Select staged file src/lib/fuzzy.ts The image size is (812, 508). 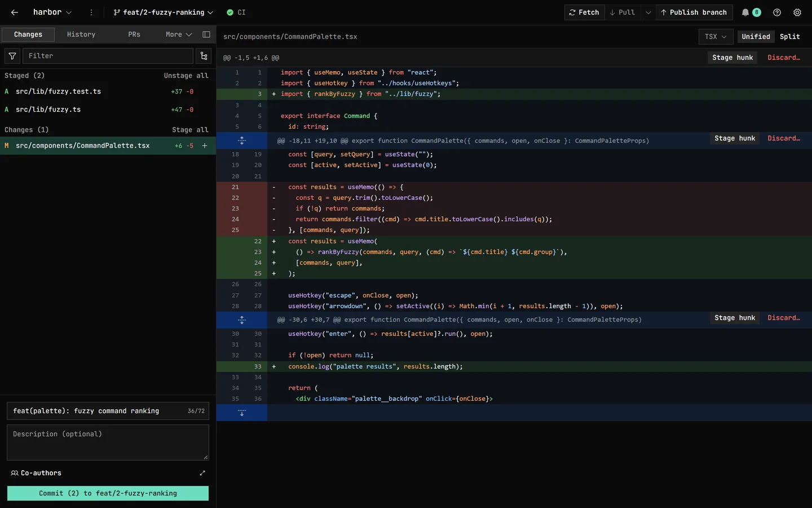[x=108, y=110]
